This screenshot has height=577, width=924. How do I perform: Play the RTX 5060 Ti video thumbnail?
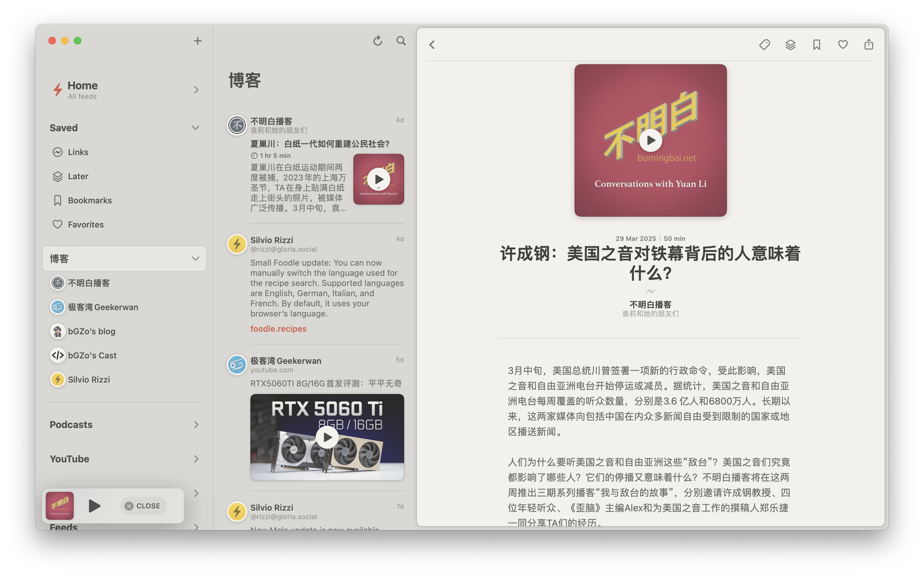[327, 437]
